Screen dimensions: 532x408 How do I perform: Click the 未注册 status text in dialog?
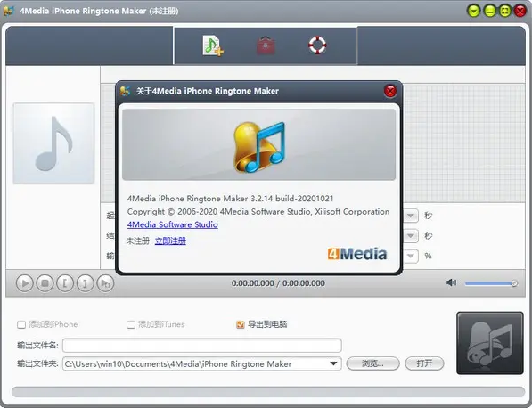click(138, 241)
